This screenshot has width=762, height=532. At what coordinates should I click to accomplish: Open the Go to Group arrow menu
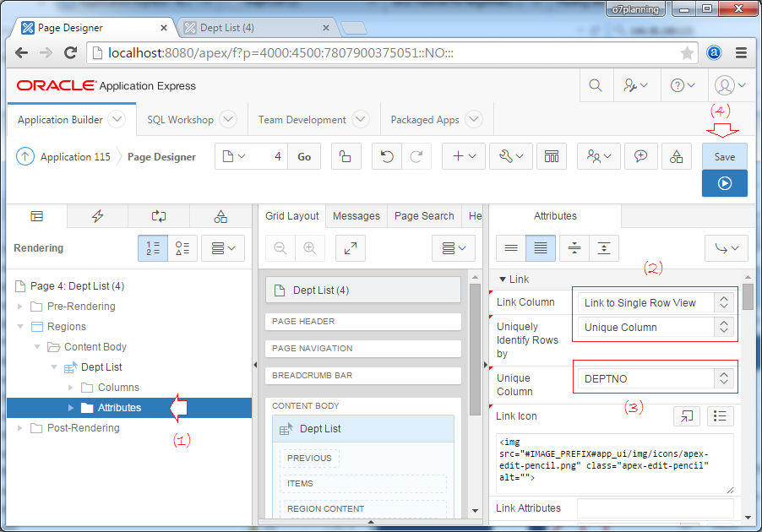(727, 248)
